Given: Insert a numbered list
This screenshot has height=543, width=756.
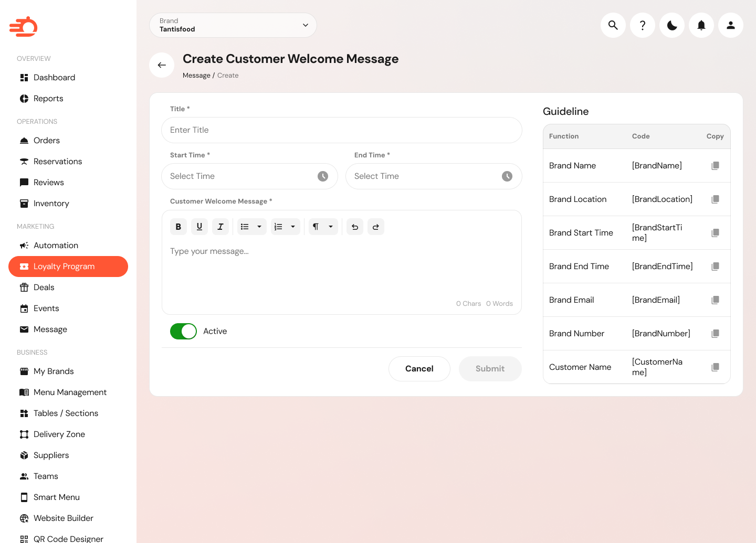Looking at the screenshot, I should [x=278, y=227].
